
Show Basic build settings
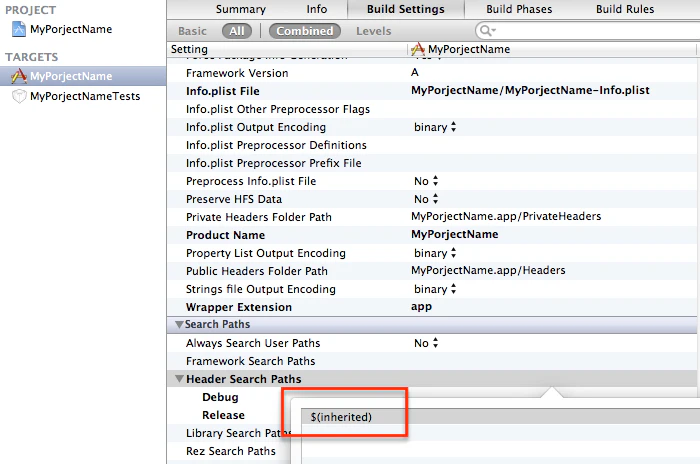click(192, 31)
